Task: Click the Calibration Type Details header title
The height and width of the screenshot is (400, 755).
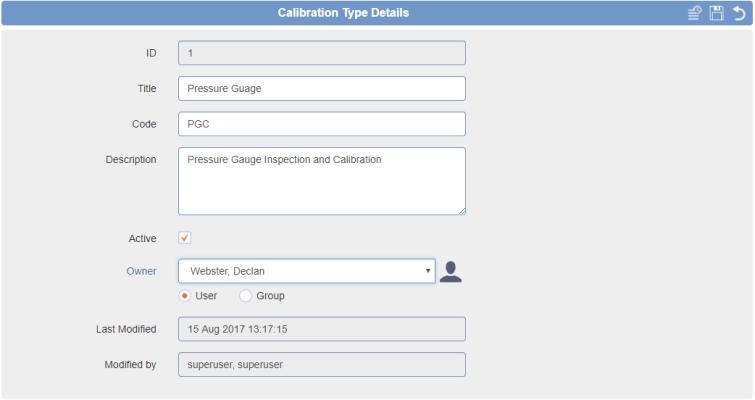Action: (x=343, y=13)
